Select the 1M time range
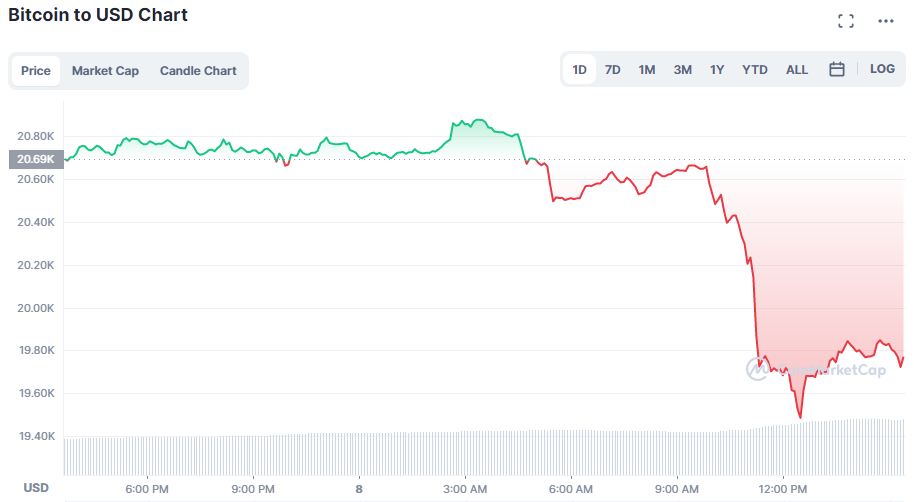The height and width of the screenshot is (502, 914). 647,70
